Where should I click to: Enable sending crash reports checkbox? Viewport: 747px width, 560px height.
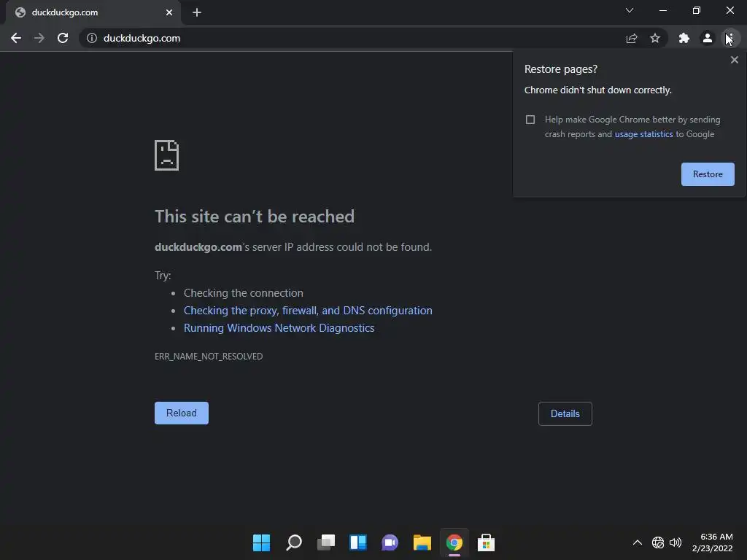pos(530,120)
